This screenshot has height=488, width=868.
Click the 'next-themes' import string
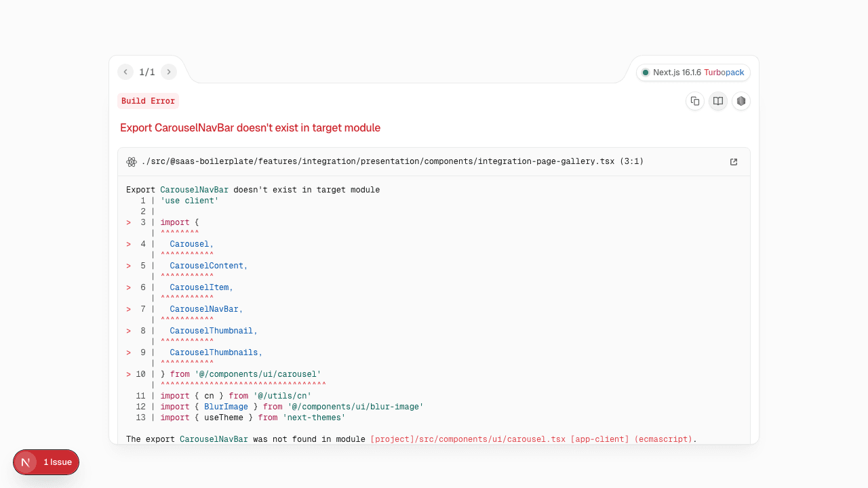[x=314, y=418]
